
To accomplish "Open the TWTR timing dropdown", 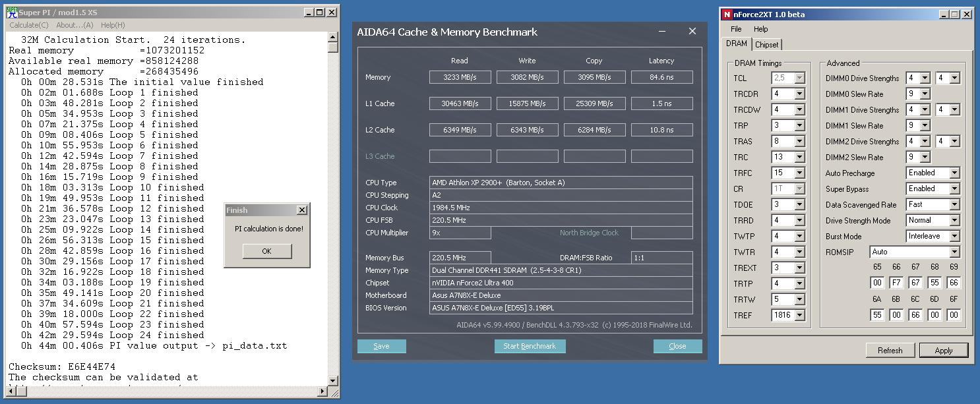I will 799,252.
